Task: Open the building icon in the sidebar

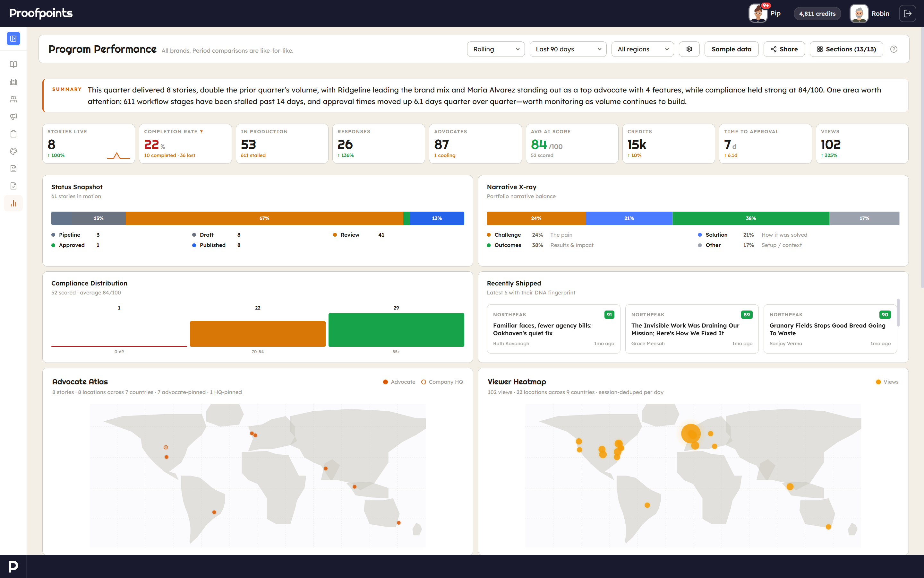Action: tap(13, 82)
